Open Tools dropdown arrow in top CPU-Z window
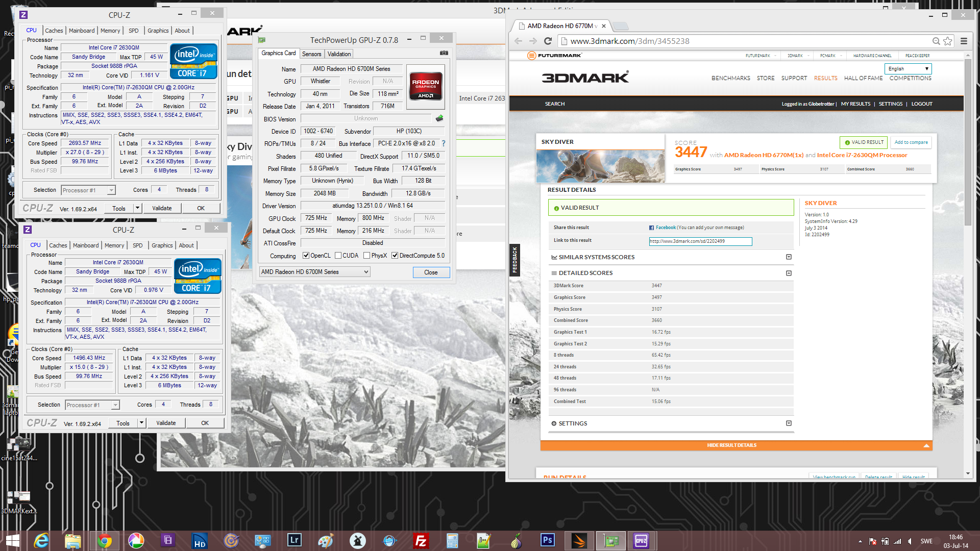The width and height of the screenshot is (980, 551). [x=137, y=208]
